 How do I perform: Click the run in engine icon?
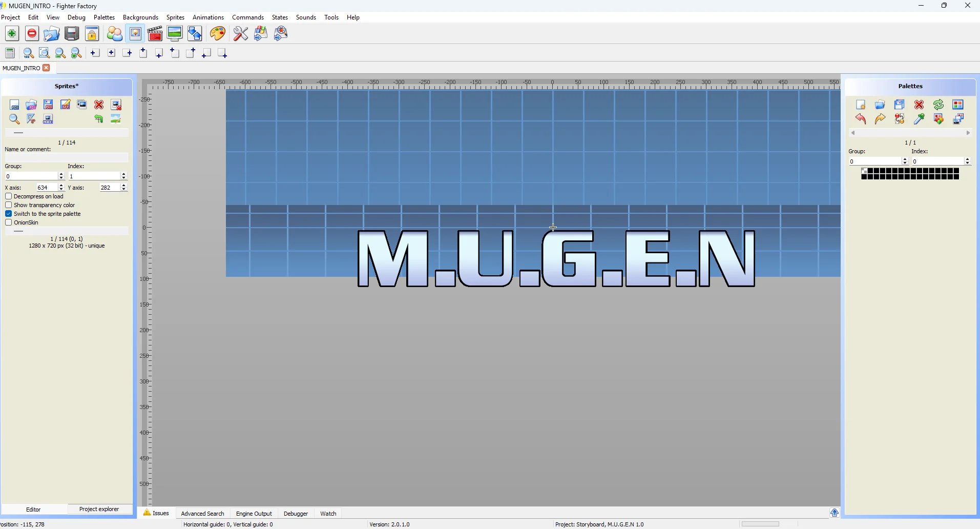[261, 34]
